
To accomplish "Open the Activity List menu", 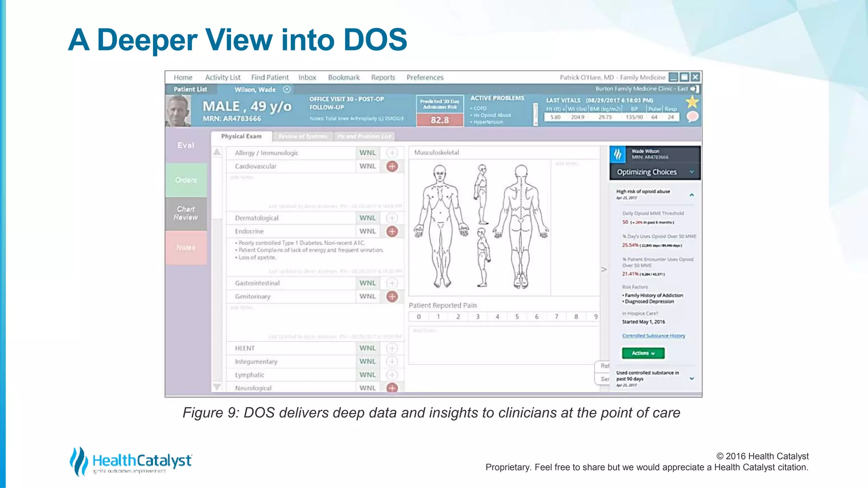I will pyautogui.click(x=223, y=78).
